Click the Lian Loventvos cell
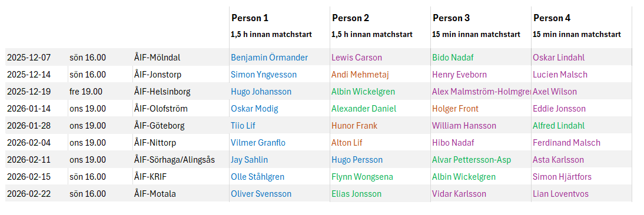 (x=581, y=194)
